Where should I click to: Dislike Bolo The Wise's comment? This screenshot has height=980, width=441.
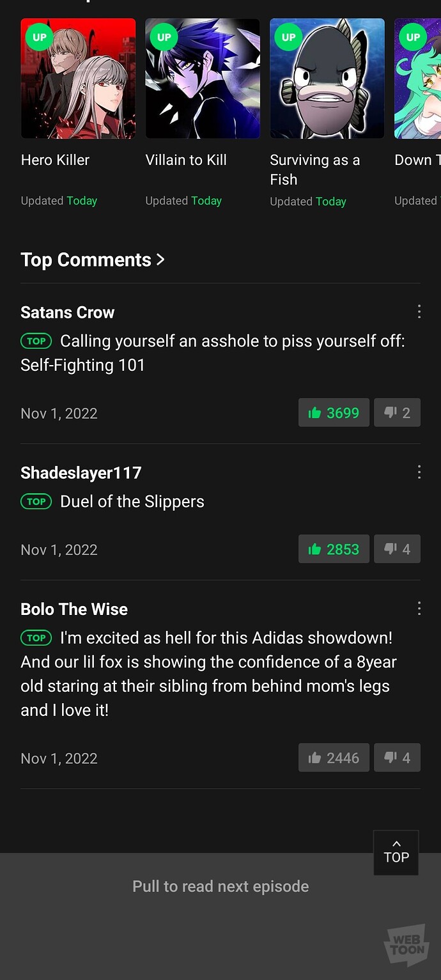click(x=397, y=758)
